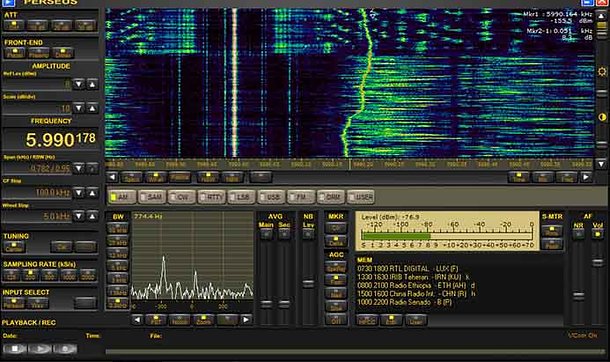Switch display to Spect mode

(131, 177)
